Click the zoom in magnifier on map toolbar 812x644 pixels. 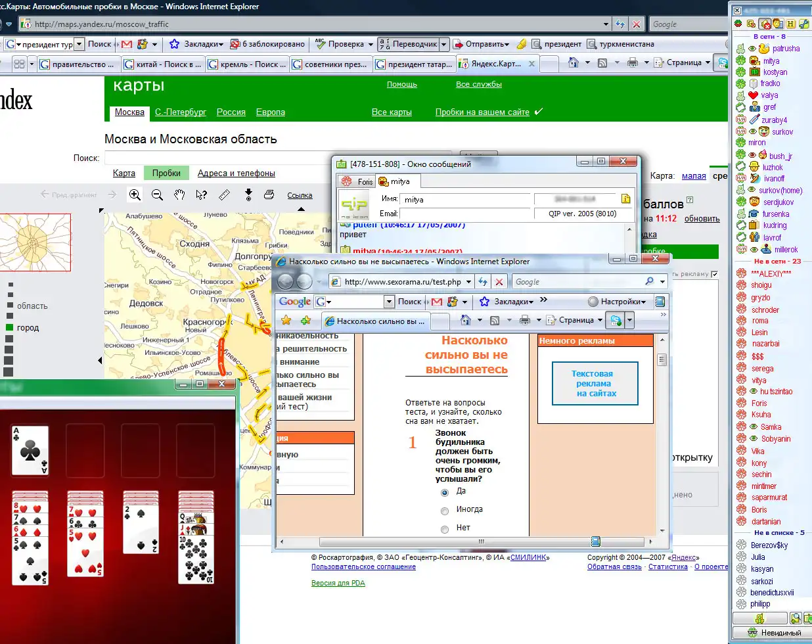point(135,195)
